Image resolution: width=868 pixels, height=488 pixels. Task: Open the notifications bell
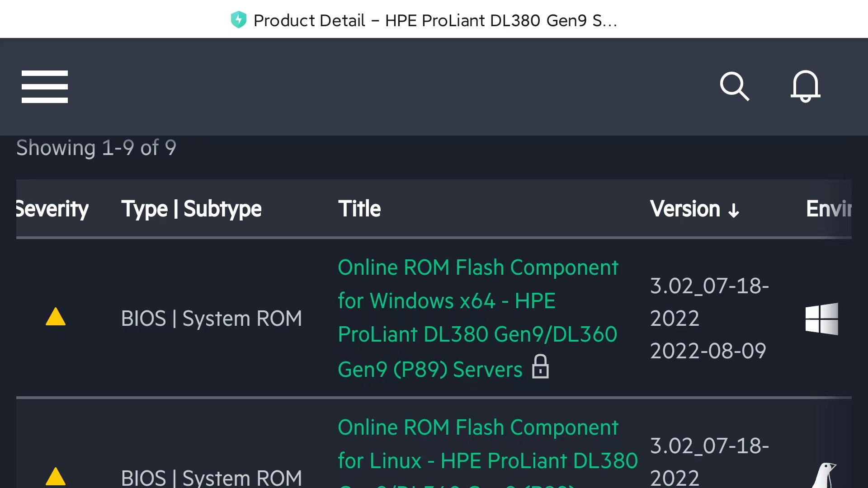tap(805, 86)
